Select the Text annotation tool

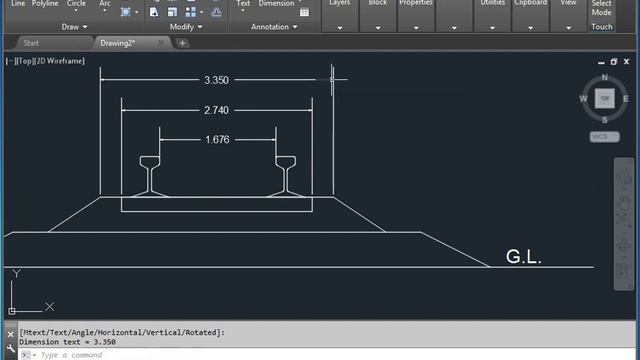click(x=243, y=4)
